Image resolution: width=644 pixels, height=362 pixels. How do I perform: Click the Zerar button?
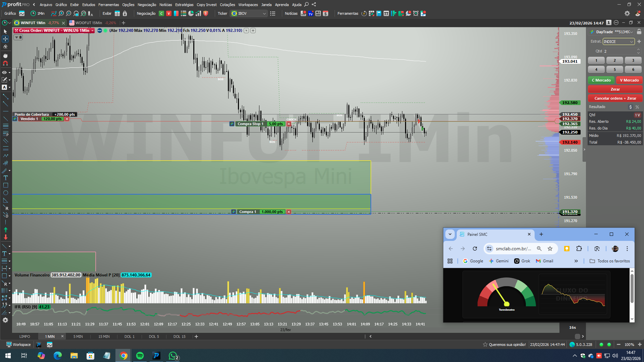click(615, 89)
